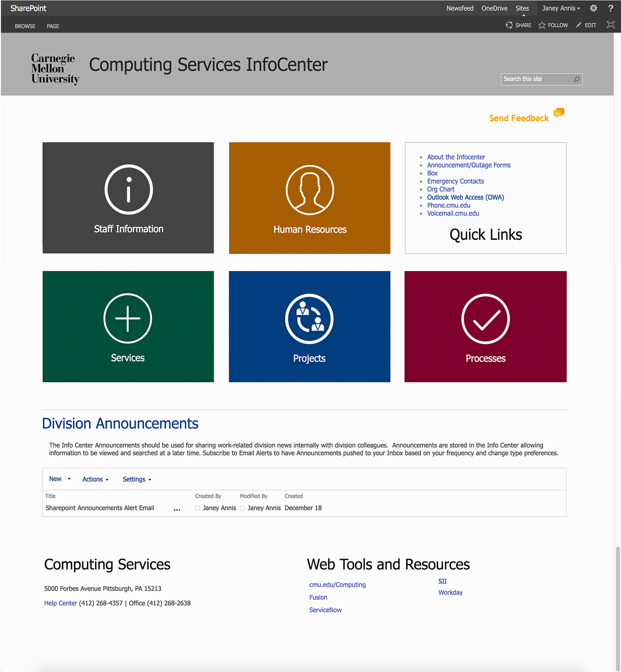Open Phone.cmu.edu link

point(449,205)
